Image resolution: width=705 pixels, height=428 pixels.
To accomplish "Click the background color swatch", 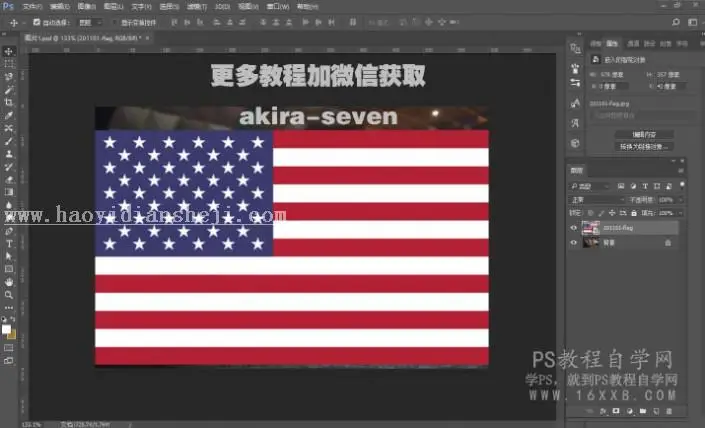I will tap(12, 335).
